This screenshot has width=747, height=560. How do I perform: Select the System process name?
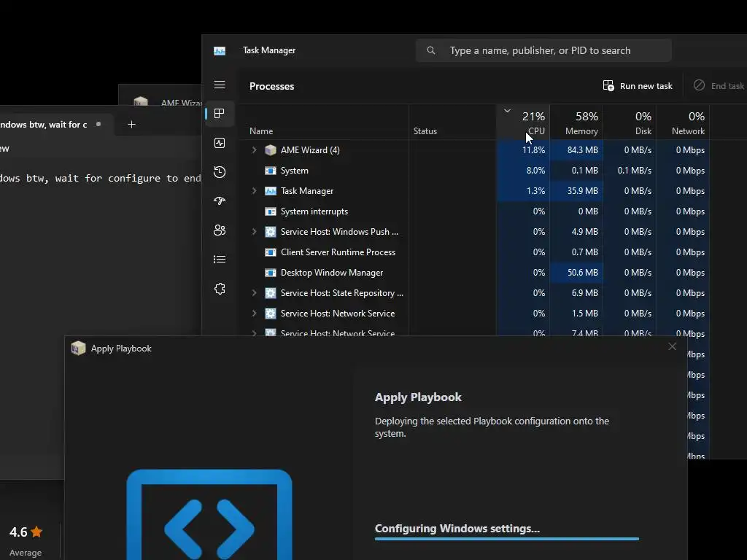(x=295, y=171)
